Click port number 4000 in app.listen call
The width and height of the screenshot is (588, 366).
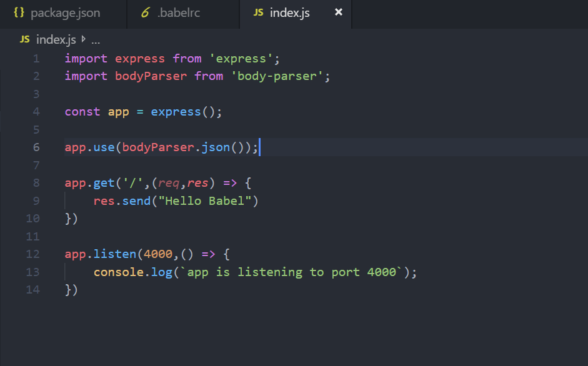click(x=157, y=254)
